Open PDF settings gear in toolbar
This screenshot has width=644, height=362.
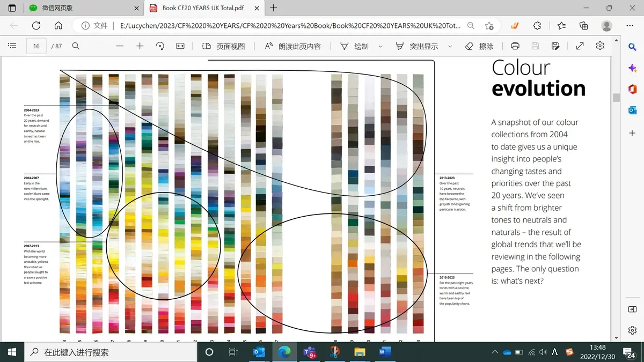[600, 46]
